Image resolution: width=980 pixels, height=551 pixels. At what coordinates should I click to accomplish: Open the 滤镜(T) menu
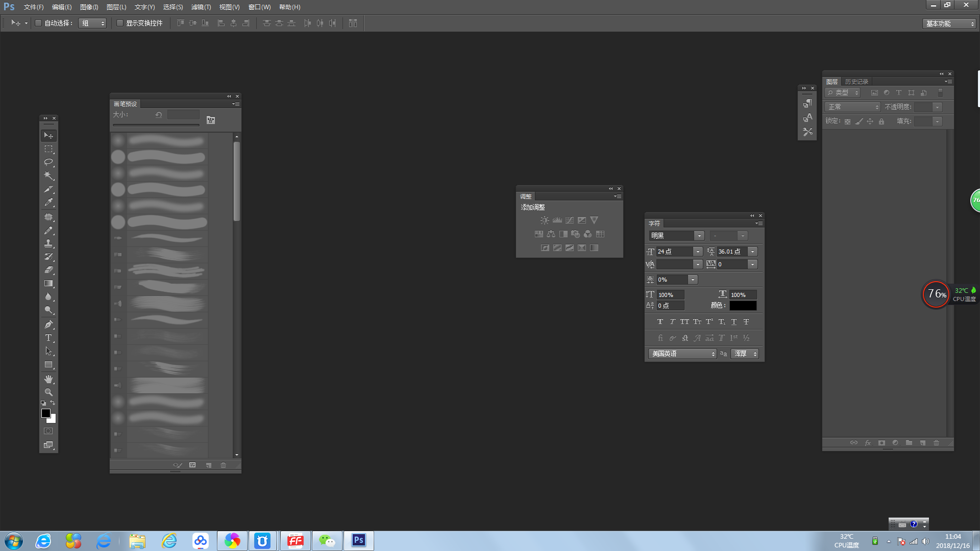tap(201, 7)
